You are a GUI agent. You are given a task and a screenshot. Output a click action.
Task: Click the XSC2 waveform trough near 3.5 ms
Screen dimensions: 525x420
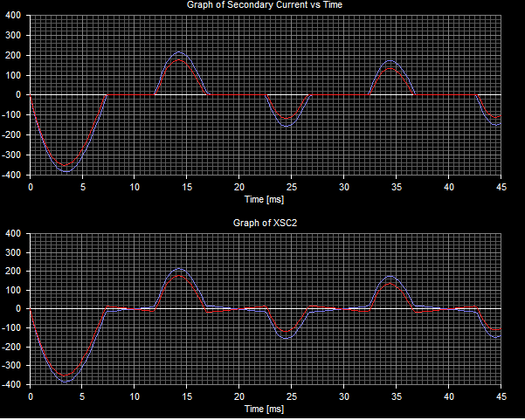66,381
